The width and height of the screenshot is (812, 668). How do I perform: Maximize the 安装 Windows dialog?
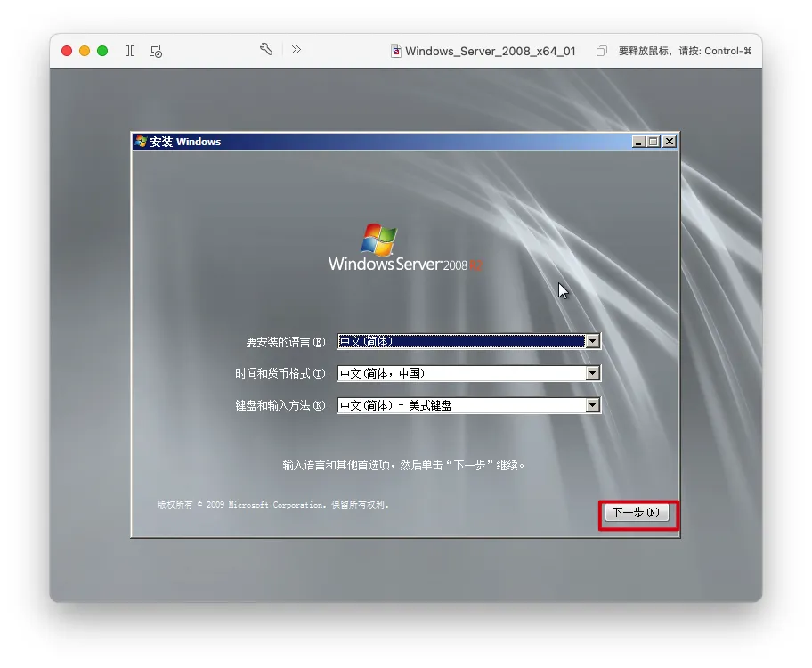point(654,142)
